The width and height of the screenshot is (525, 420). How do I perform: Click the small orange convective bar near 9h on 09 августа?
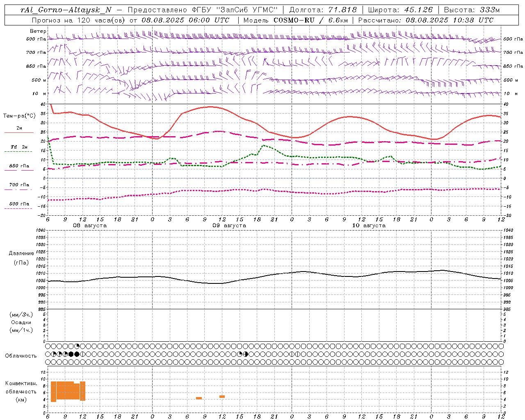199,398
